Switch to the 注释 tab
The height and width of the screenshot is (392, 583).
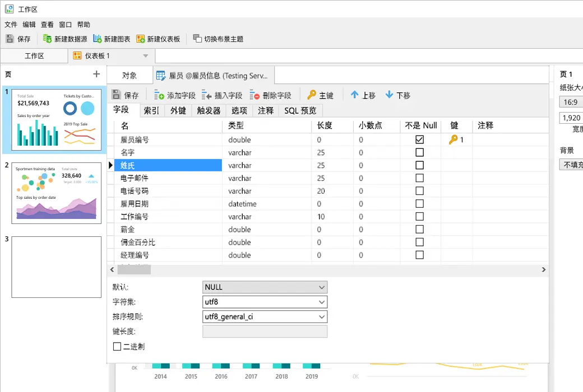click(266, 110)
